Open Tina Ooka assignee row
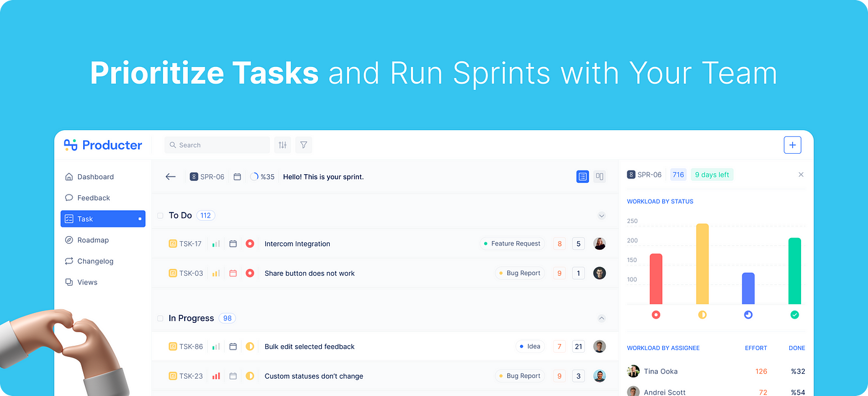 [717, 371]
